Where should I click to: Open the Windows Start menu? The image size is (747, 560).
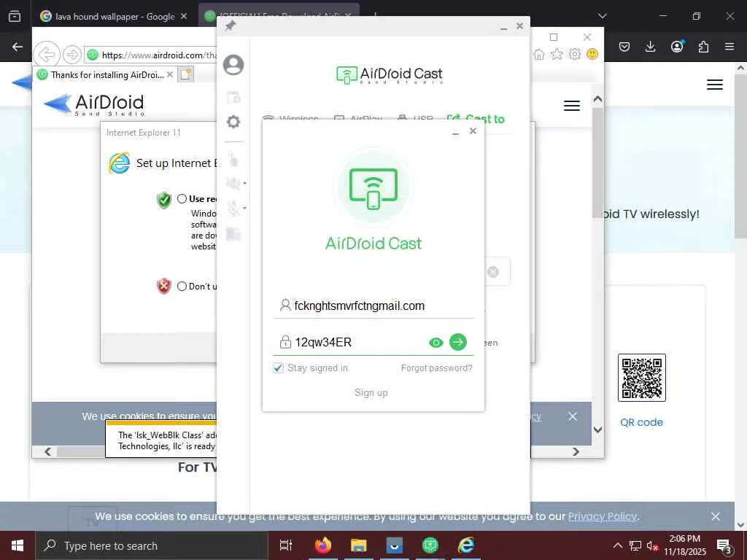pos(18,545)
